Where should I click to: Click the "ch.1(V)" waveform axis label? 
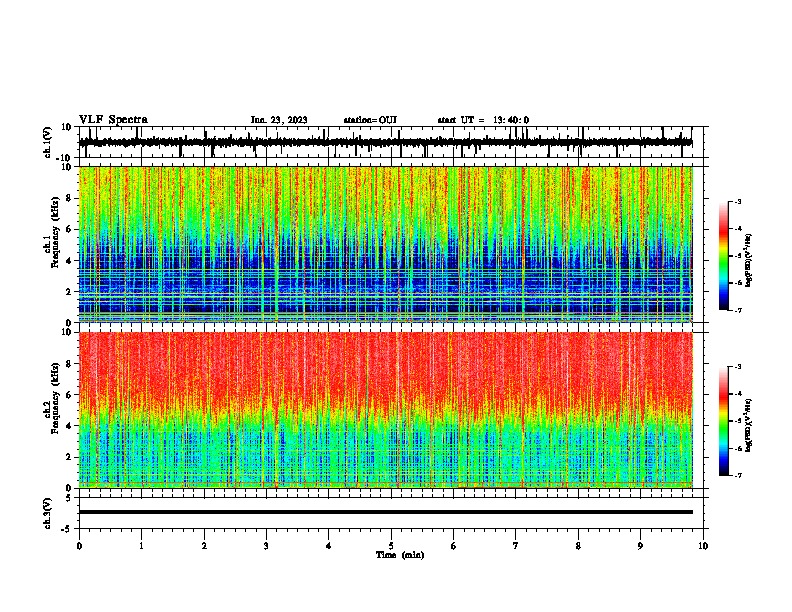click(x=48, y=142)
